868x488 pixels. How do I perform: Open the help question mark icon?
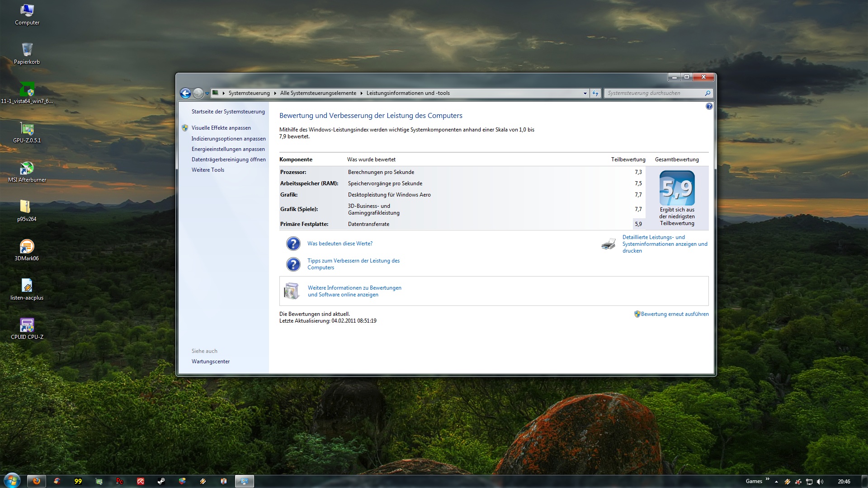(x=709, y=106)
